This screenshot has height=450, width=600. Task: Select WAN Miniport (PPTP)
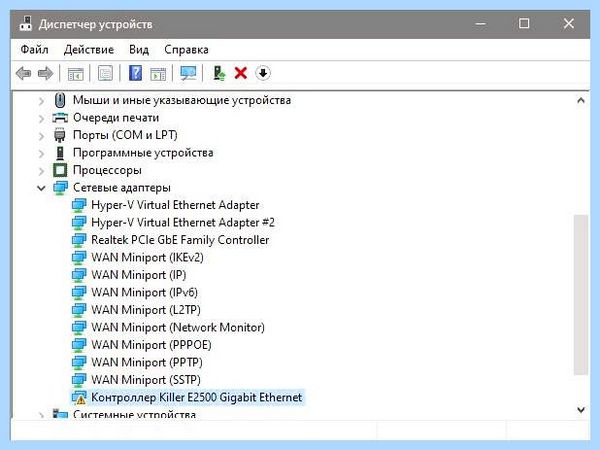[147, 362]
